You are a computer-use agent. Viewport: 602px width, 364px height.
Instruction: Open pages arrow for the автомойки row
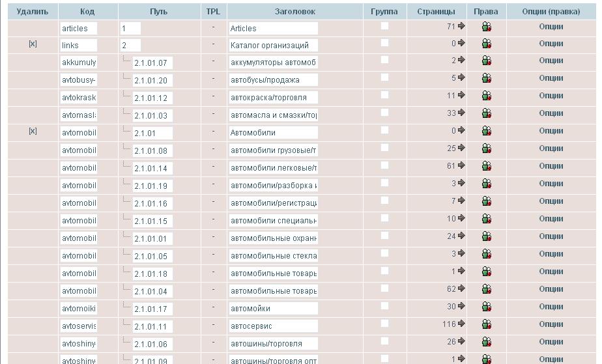pos(461,307)
